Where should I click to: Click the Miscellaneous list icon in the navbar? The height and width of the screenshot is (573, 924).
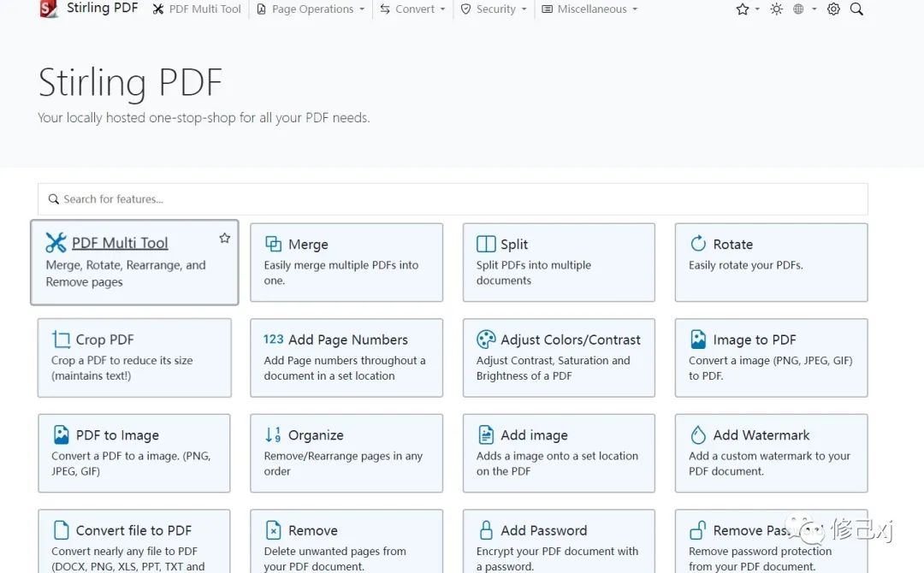click(x=547, y=9)
